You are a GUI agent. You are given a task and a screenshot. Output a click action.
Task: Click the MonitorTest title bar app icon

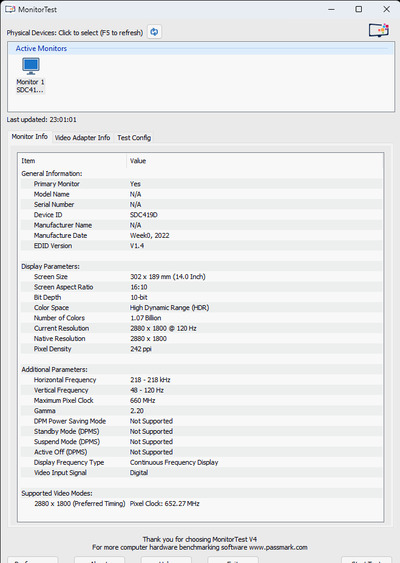10,9
